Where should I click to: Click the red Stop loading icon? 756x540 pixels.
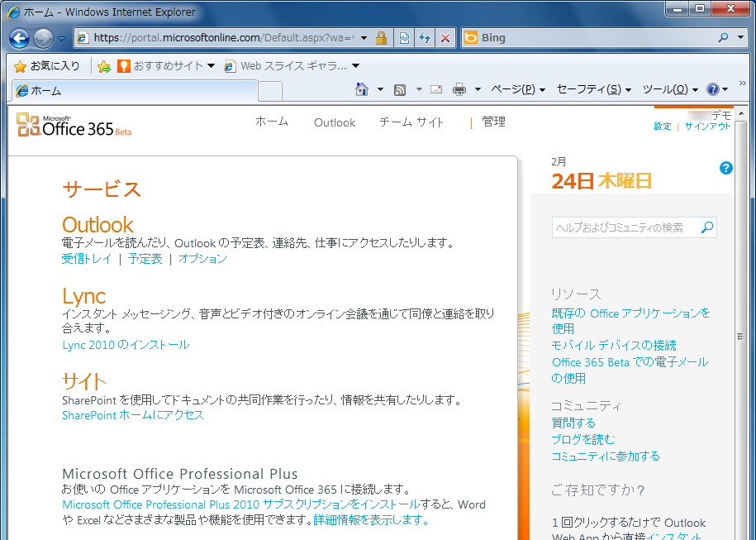[445, 38]
